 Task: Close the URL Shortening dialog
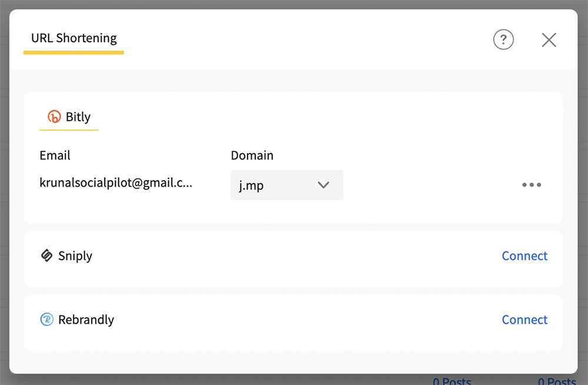549,40
